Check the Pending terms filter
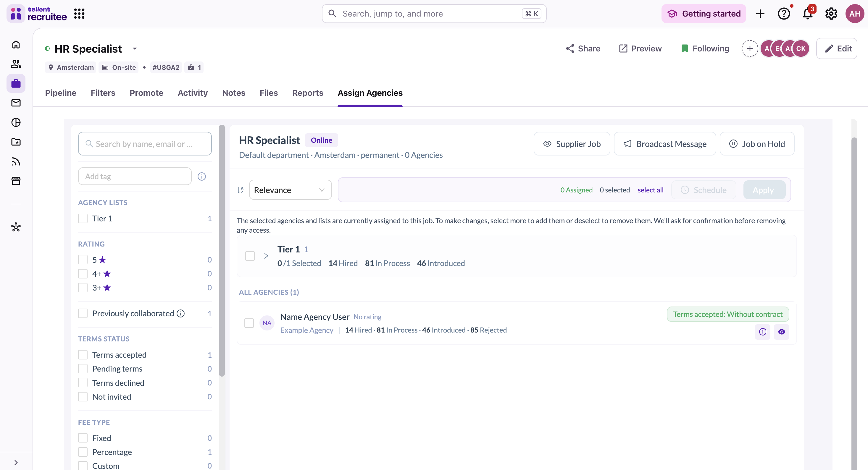The height and width of the screenshot is (470, 868). pos(83,369)
